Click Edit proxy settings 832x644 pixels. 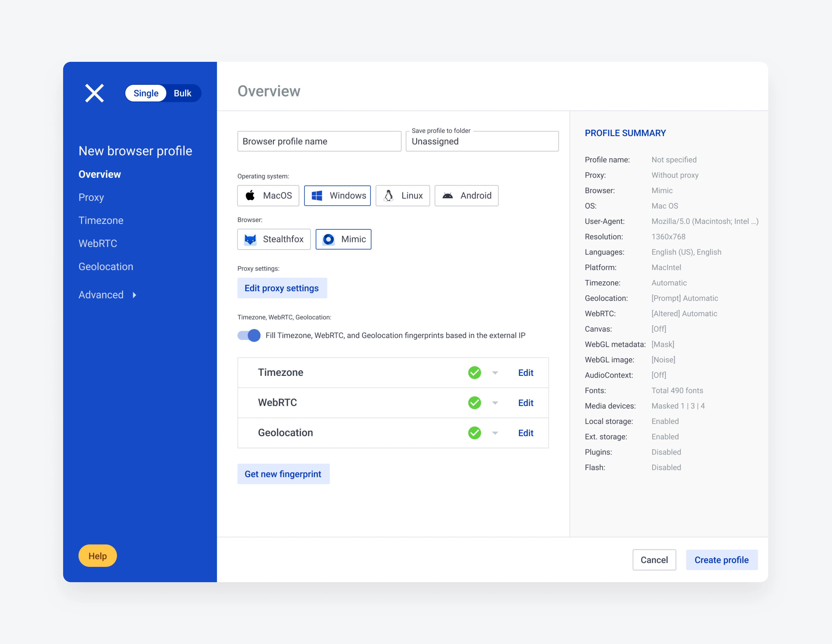pyautogui.click(x=282, y=288)
